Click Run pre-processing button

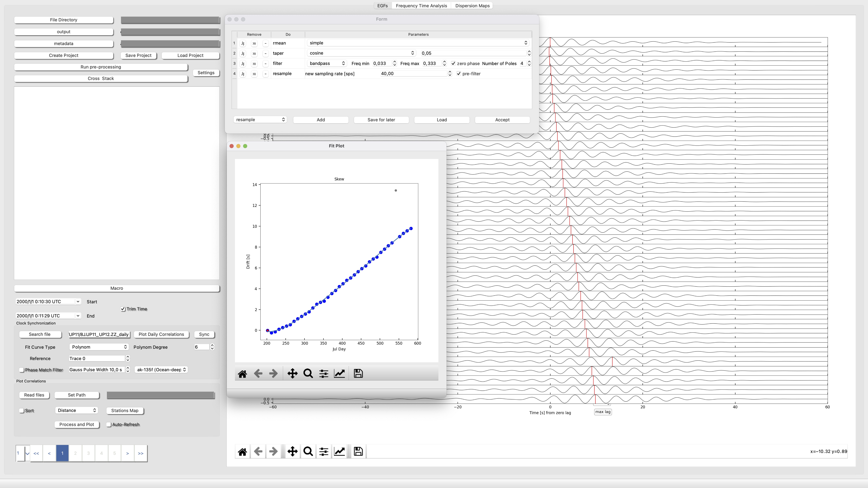pos(101,67)
